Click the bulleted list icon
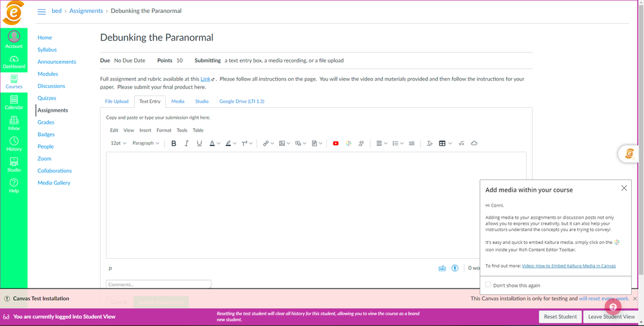The image size is (644, 326). click(x=395, y=143)
